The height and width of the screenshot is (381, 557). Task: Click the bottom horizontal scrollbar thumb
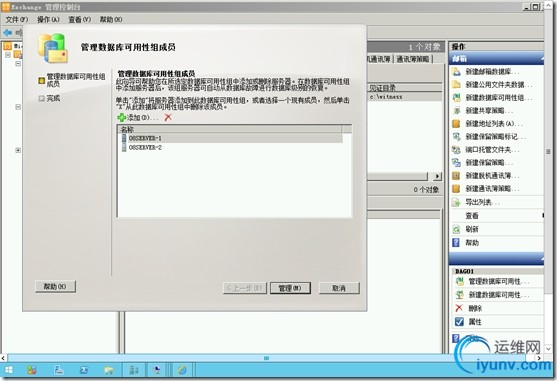click(266, 358)
